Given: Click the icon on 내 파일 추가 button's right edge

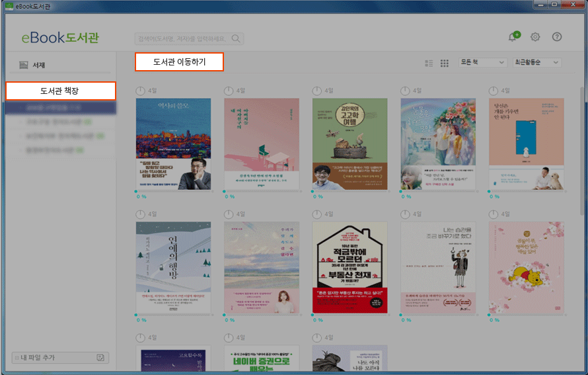Looking at the screenshot, I should 100,358.
